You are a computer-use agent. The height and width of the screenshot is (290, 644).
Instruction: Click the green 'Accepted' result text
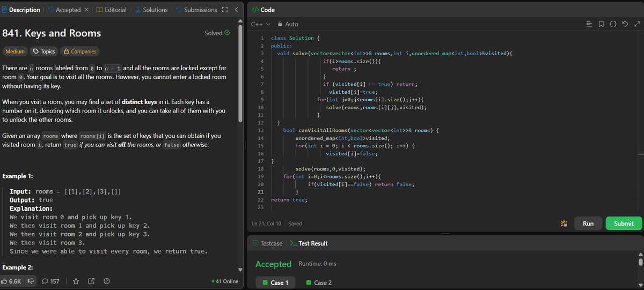click(273, 264)
